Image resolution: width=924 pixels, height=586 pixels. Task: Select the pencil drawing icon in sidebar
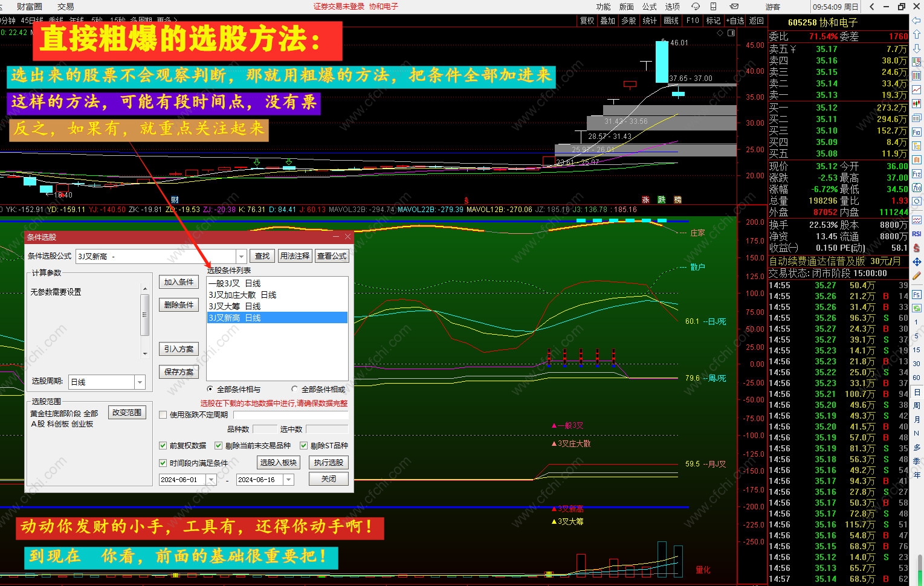pyautogui.click(x=917, y=275)
